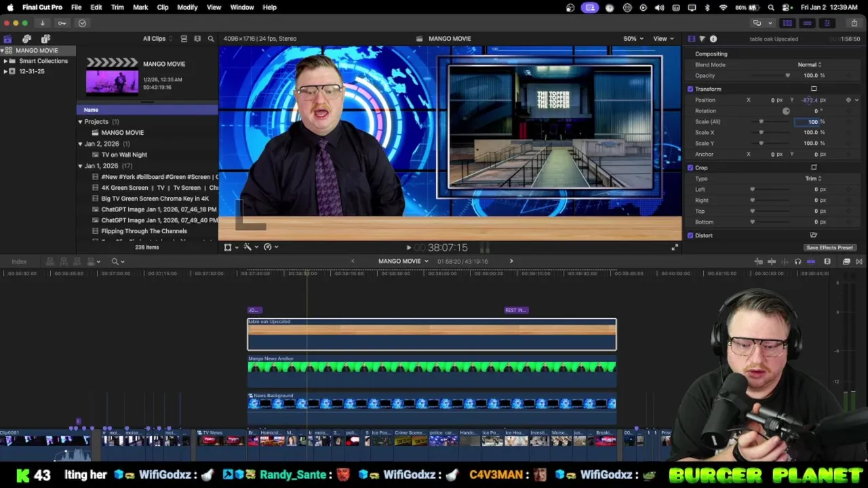
Task: Open the File menu
Action: 76,7
